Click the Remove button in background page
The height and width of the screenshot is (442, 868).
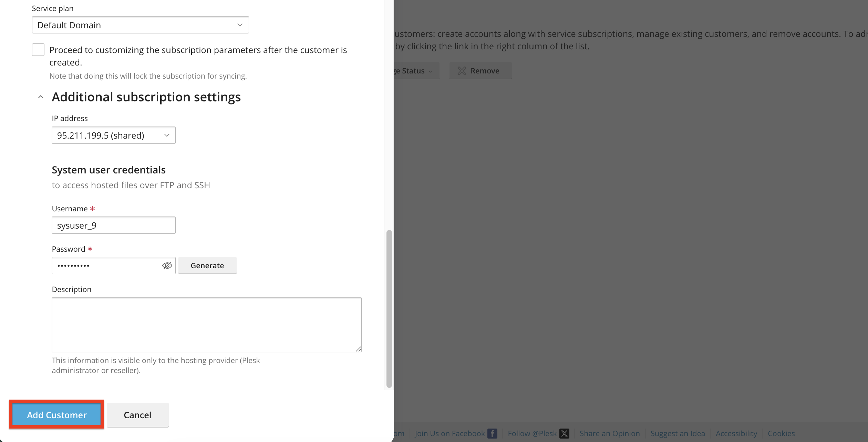pyautogui.click(x=480, y=71)
